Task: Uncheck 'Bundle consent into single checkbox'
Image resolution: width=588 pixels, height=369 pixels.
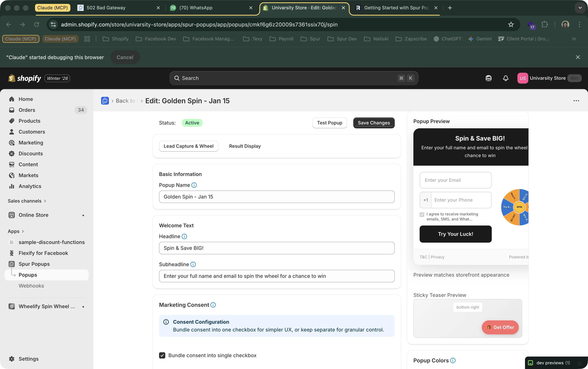Action: [x=162, y=355]
